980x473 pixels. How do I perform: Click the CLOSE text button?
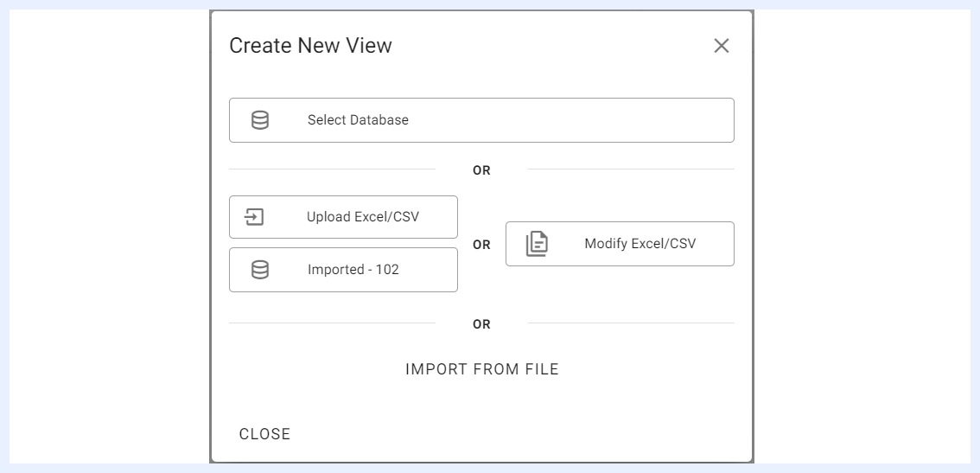[265, 434]
